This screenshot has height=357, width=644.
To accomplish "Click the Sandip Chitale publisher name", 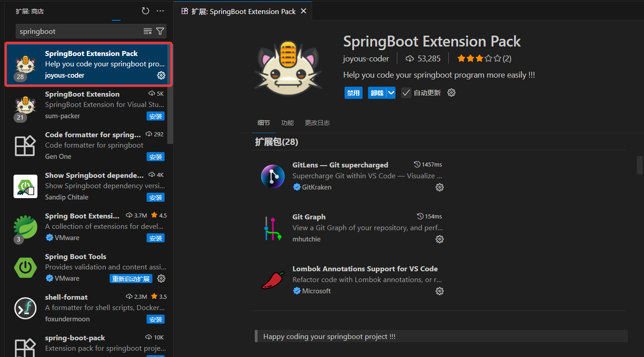I will [x=67, y=197].
